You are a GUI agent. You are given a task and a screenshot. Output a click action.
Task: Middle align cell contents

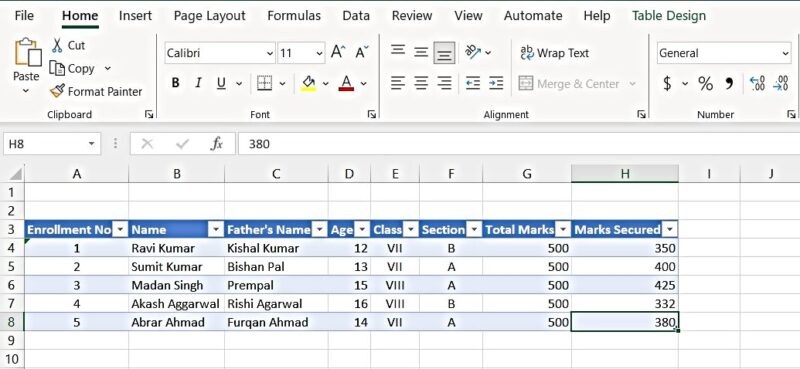pos(421,52)
